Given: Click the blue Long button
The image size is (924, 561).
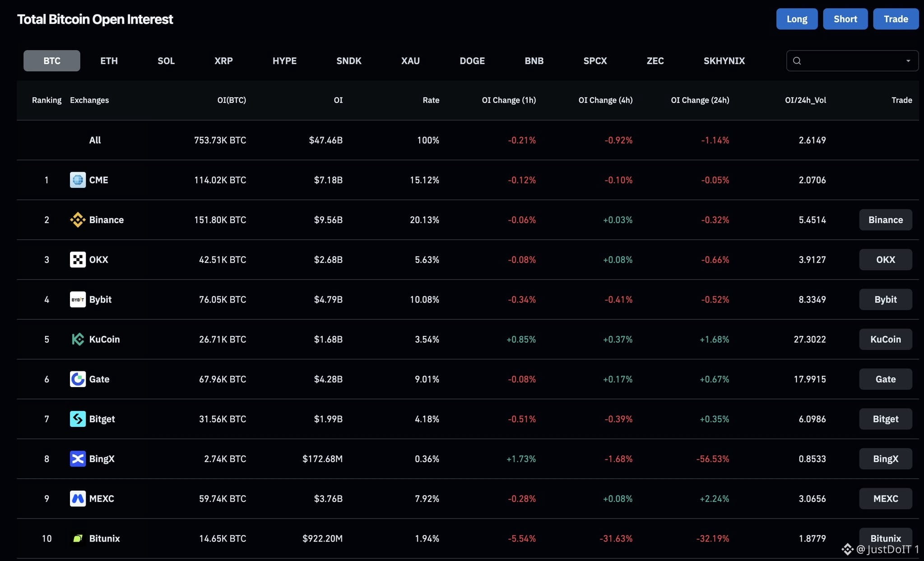Looking at the screenshot, I should [797, 19].
